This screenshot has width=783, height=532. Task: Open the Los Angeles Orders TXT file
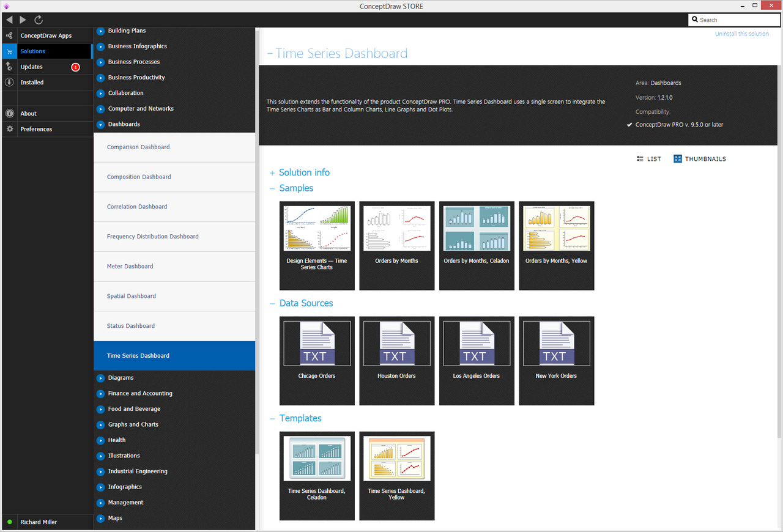pos(477,361)
